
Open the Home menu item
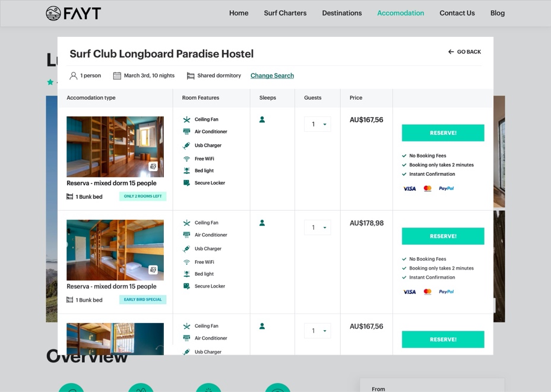click(239, 13)
